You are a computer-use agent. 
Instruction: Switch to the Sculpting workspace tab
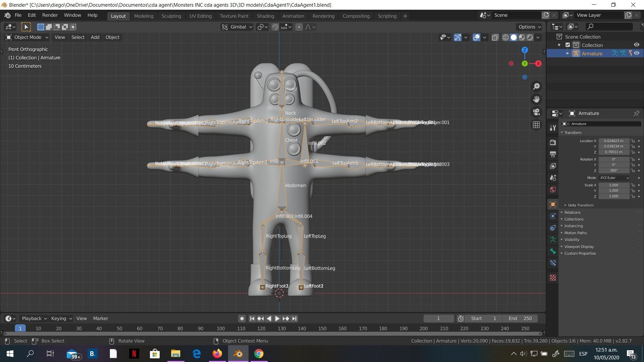[171, 16]
